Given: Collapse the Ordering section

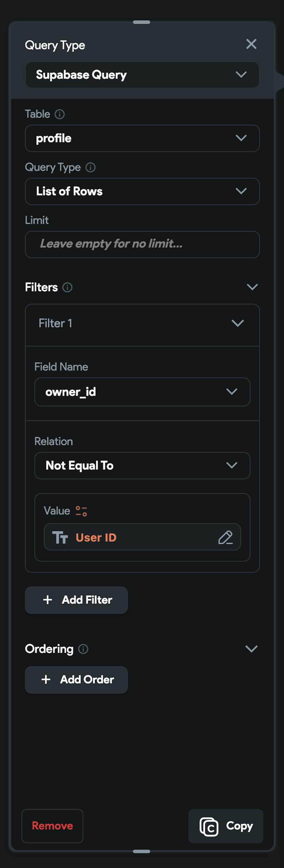Looking at the screenshot, I should click(251, 649).
